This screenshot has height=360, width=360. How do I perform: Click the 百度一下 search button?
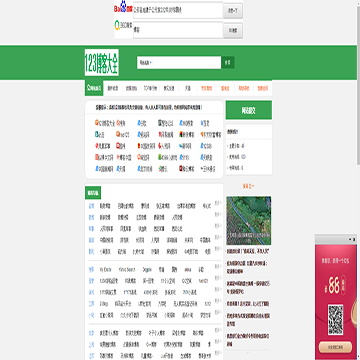tap(233, 11)
